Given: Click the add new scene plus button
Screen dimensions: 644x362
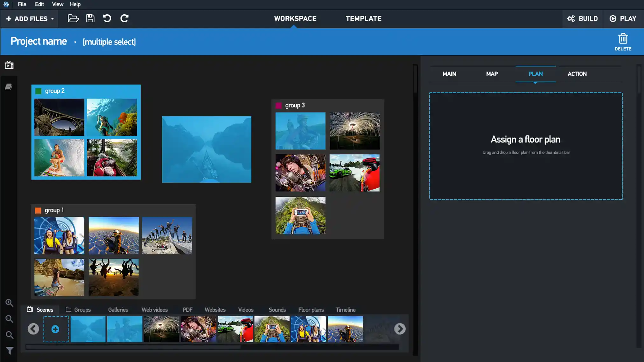Looking at the screenshot, I should (56, 329).
